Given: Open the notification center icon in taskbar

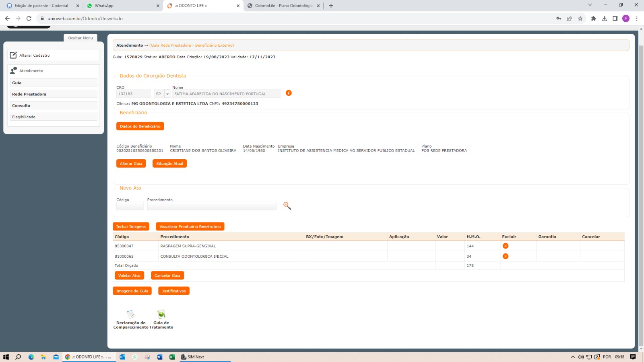Looking at the screenshot, I should [633, 357].
